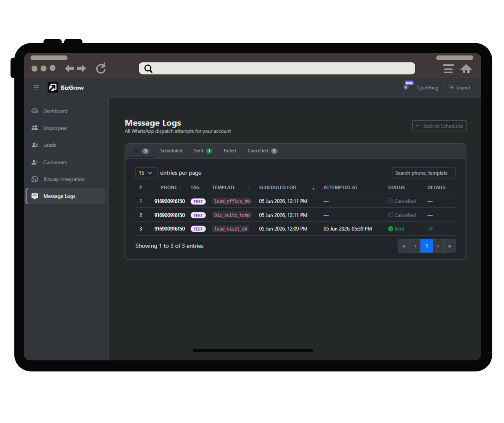Focus the Search phone, template field

click(424, 173)
